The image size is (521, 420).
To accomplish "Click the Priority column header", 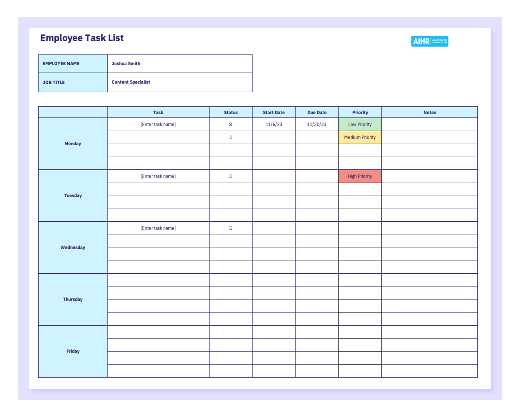I will [360, 113].
